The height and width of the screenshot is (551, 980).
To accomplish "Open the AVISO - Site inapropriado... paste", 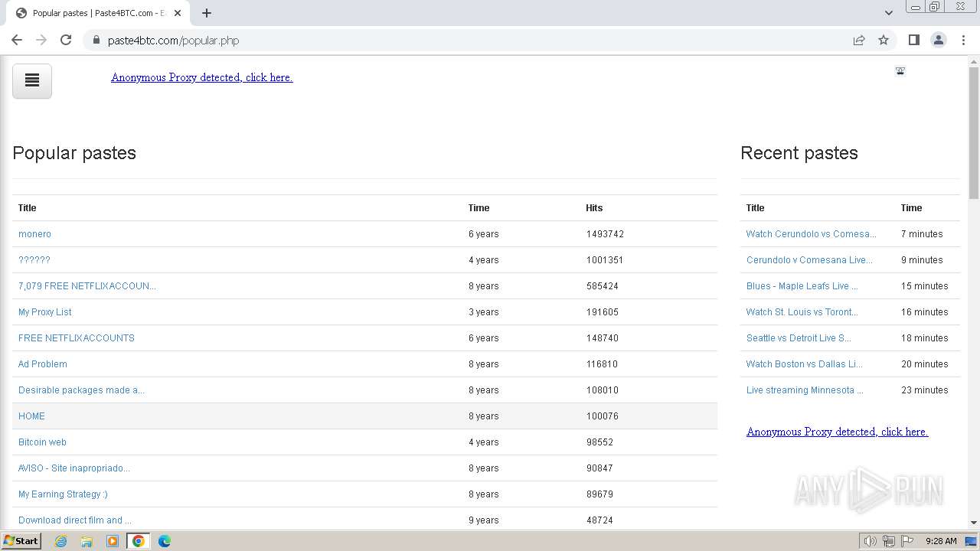I will 74,468.
